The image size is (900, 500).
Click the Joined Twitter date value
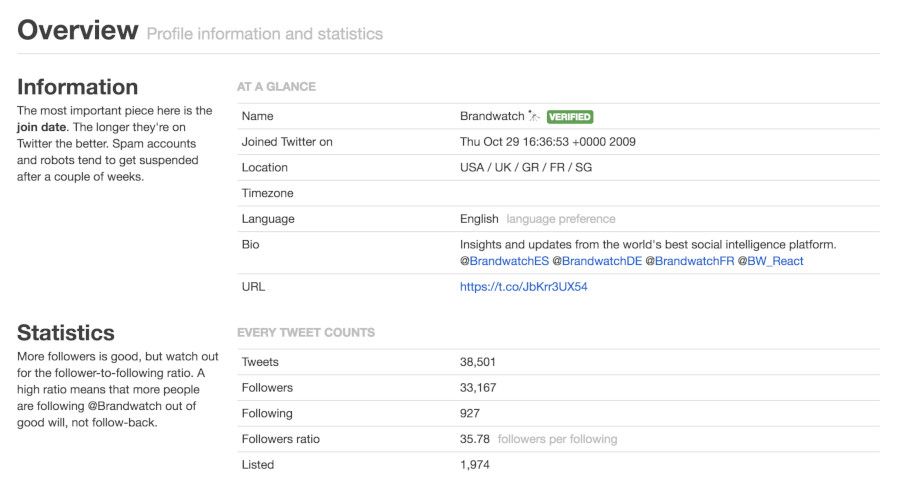click(x=547, y=142)
